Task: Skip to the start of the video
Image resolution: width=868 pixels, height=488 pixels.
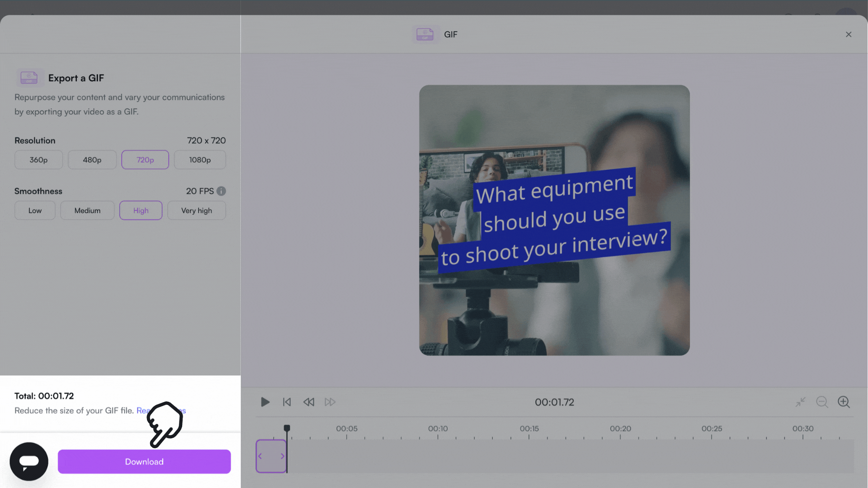Action: click(x=287, y=402)
